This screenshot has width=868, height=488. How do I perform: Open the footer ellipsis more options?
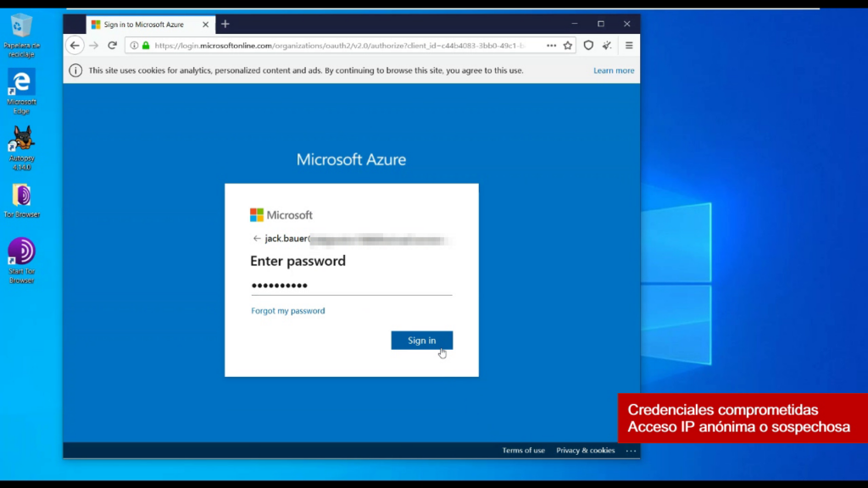pos(631,451)
